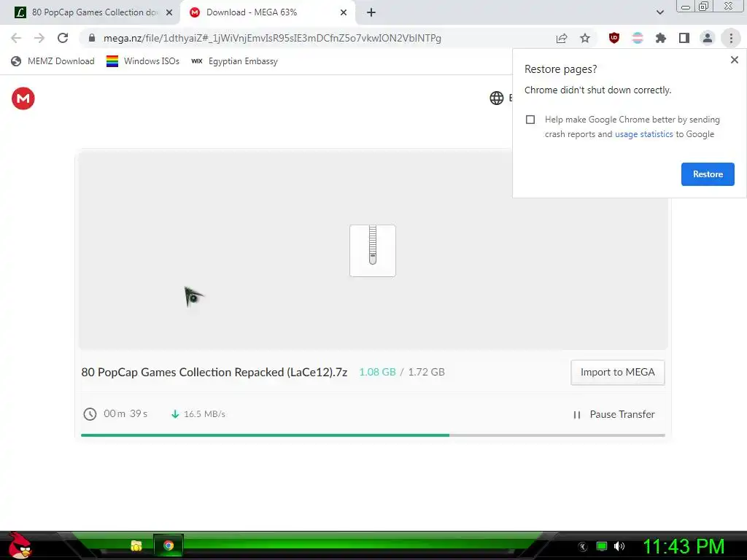Click the Restore button
This screenshot has height=560, width=747.
(708, 174)
